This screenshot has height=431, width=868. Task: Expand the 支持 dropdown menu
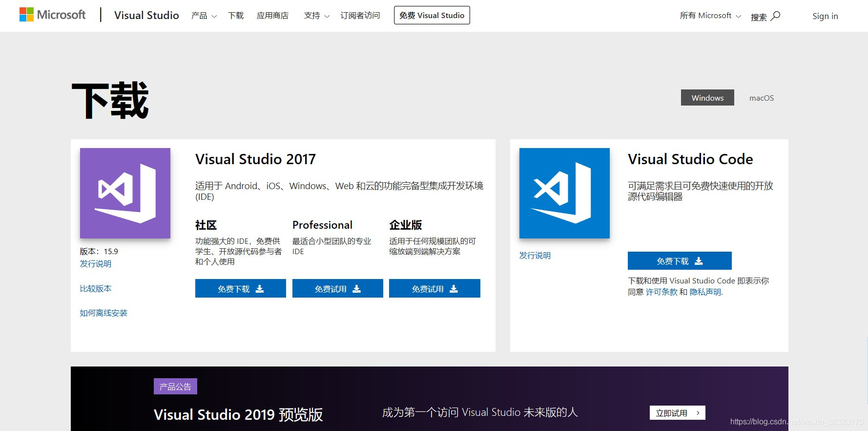pos(316,16)
